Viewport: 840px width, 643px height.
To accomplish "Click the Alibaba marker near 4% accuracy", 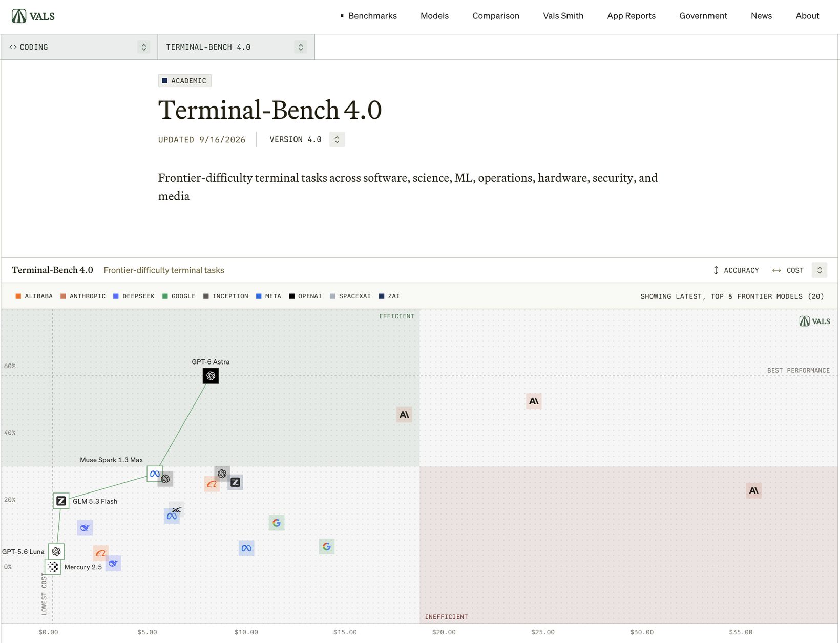I will tap(100, 553).
